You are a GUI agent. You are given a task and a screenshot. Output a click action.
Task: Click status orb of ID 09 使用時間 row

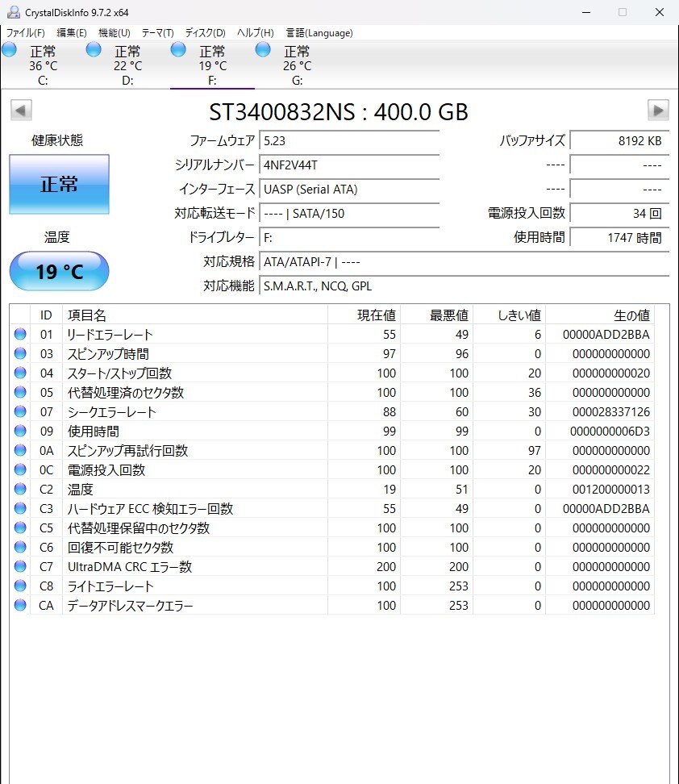(x=20, y=431)
